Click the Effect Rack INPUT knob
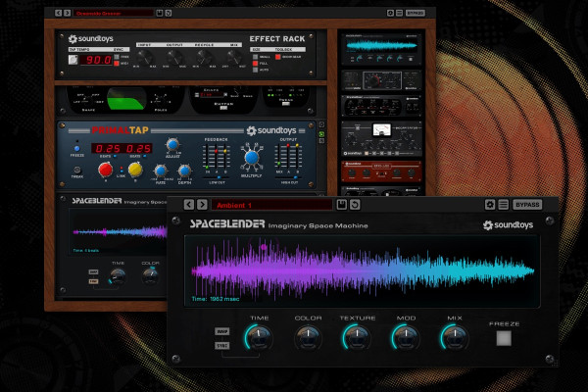 tap(145, 58)
